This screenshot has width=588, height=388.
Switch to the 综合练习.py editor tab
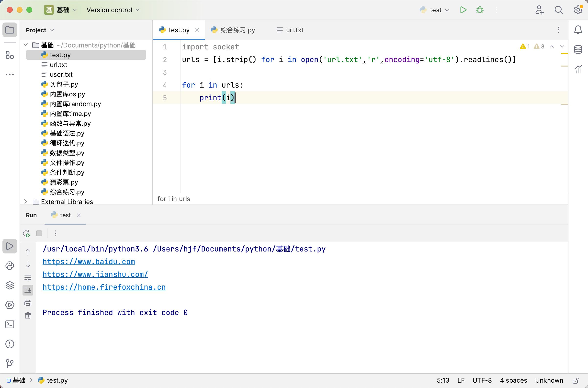tap(233, 30)
